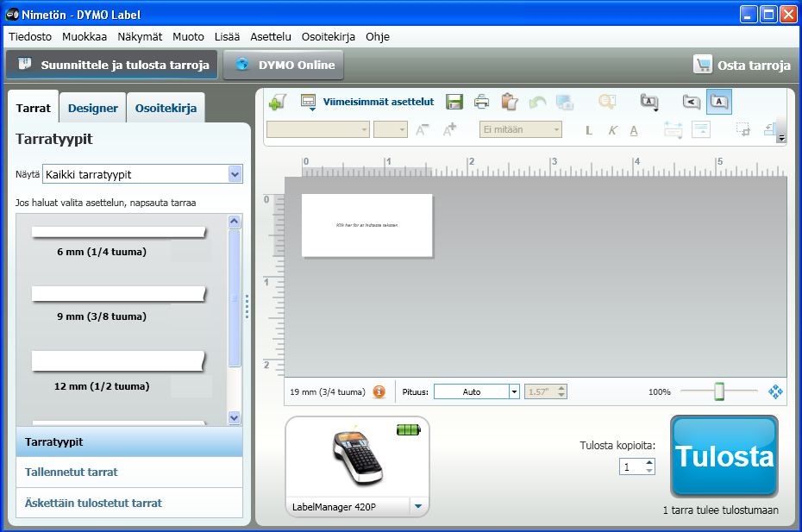Image resolution: width=802 pixels, height=532 pixels.
Task: Click the white label on the canvas
Action: tap(367, 225)
